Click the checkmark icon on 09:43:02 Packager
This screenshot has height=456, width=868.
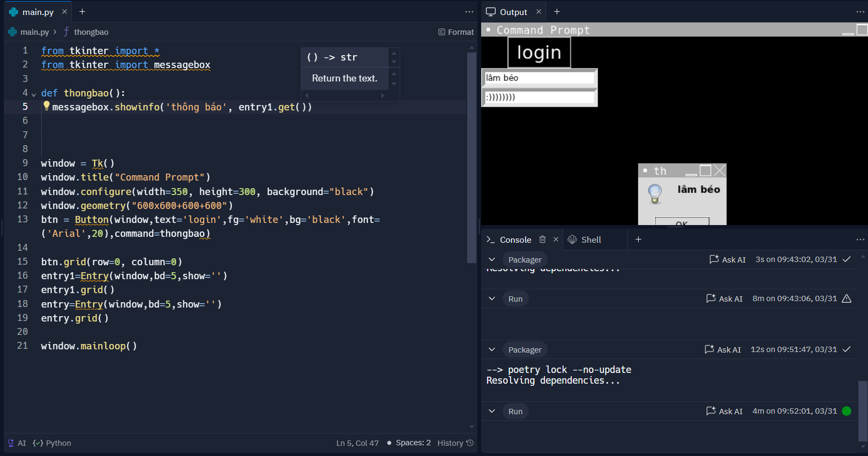coord(847,259)
